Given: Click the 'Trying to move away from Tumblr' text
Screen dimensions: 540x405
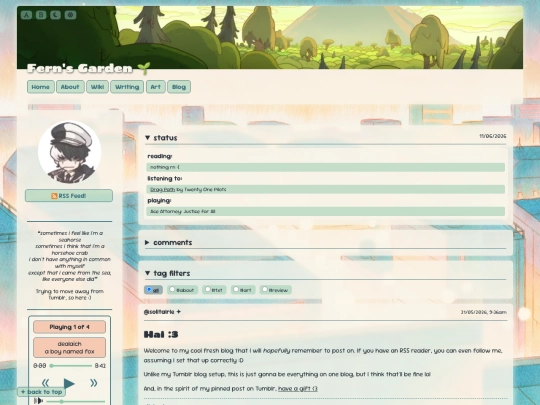Looking at the screenshot, I should click(69, 294).
